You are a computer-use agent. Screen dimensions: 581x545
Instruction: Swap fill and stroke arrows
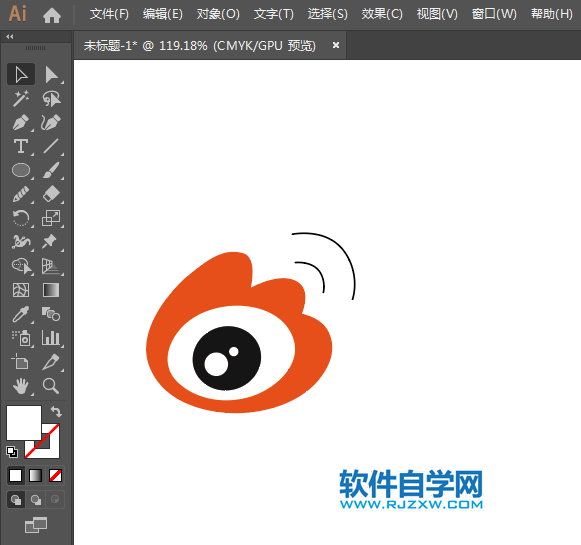coord(56,412)
